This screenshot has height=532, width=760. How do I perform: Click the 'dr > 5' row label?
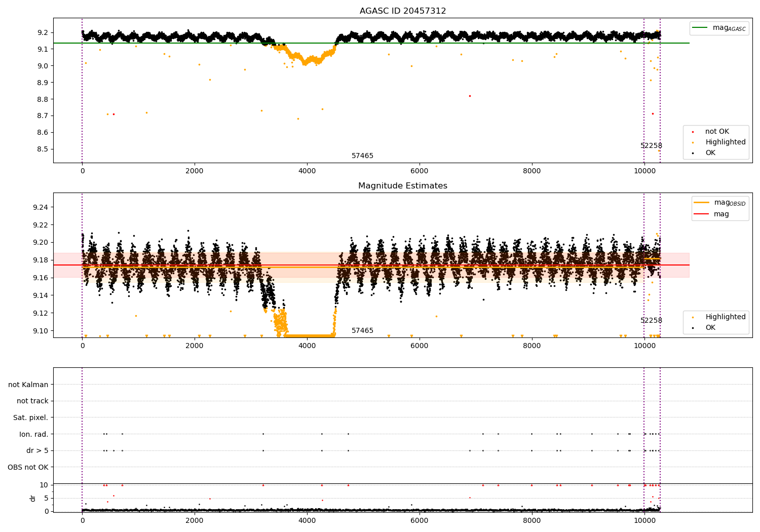click(x=37, y=451)
